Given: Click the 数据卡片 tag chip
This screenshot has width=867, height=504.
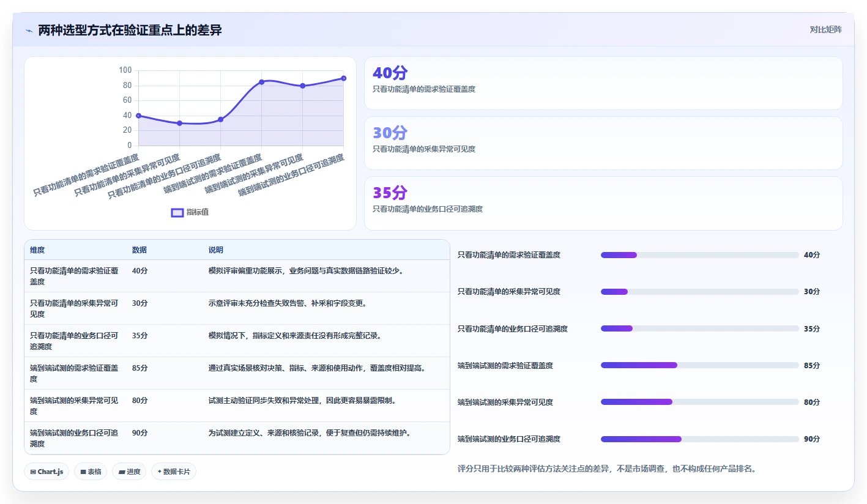Looking at the screenshot, I should coord(174,472).
